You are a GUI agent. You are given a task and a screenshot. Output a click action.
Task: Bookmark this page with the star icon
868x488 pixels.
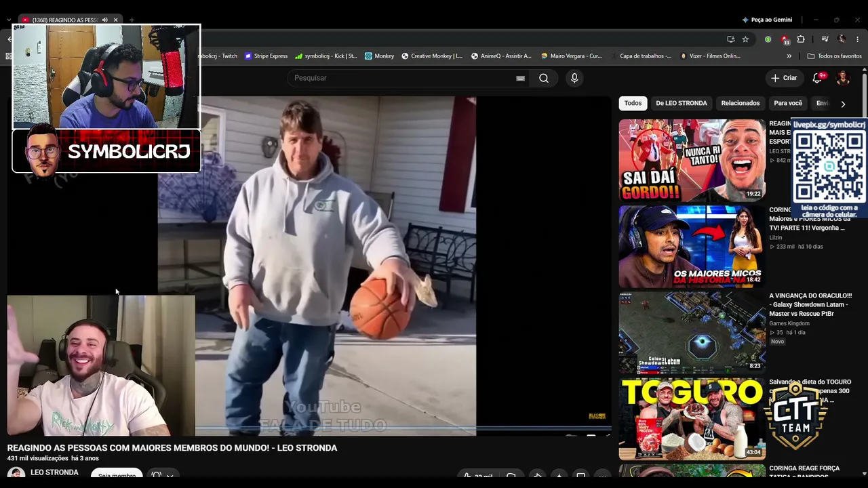745,39
